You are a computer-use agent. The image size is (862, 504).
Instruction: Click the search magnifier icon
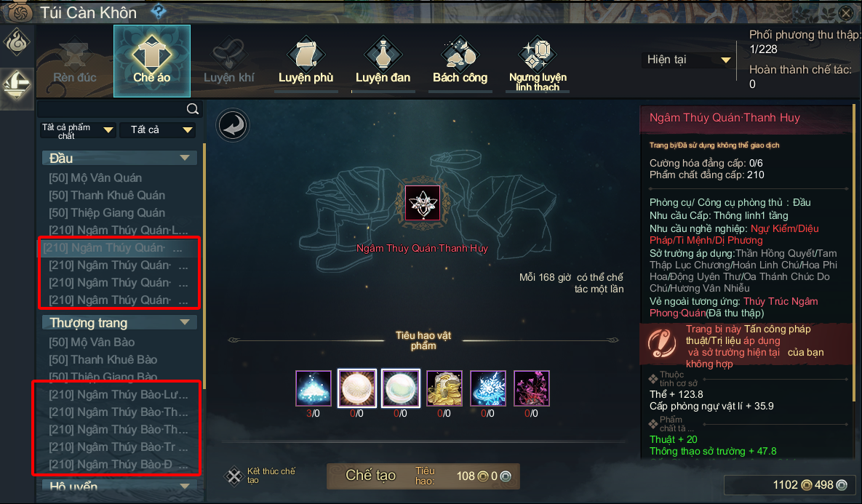pyautogui.click(x=193, y=109)
